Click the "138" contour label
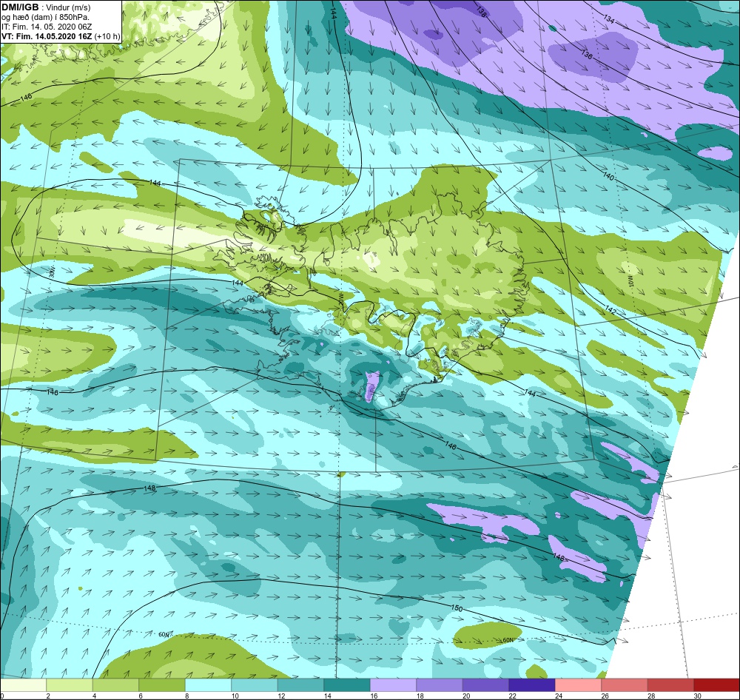The height and width of the screenshot is (700, 740). (480, 13)
